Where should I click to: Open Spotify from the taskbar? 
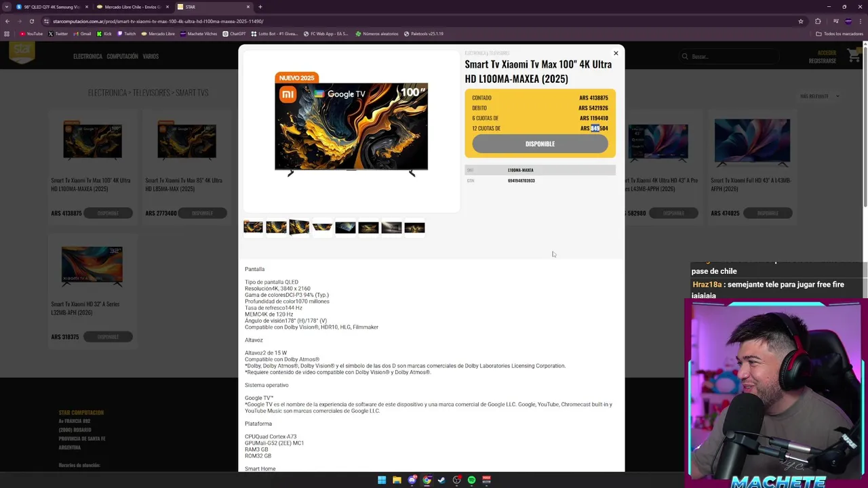pyautogui.click(x=471, y=480)
